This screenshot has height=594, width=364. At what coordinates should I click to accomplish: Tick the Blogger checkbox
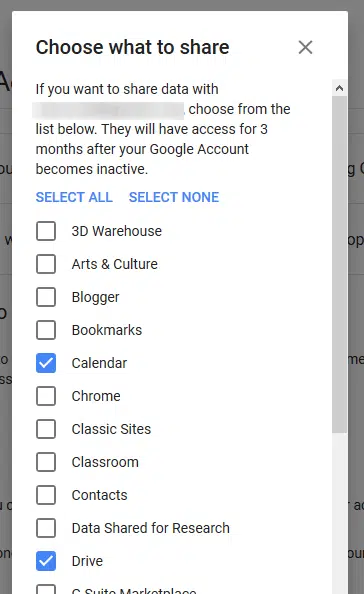[x=46, y=297]
